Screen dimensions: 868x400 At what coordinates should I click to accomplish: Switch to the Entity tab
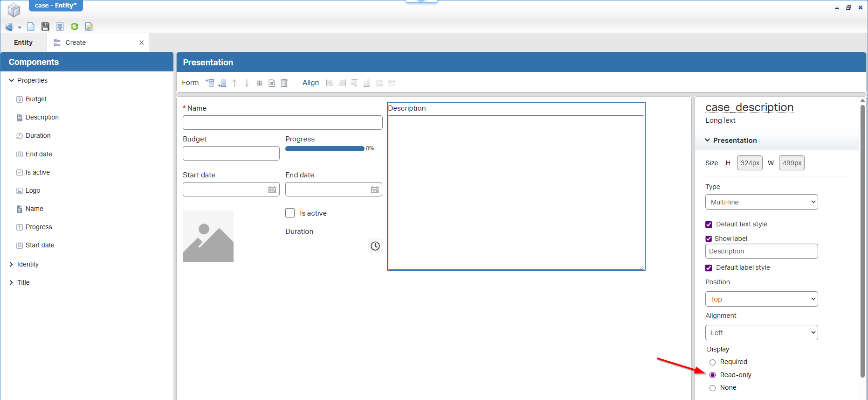click(x=23, y=42)
